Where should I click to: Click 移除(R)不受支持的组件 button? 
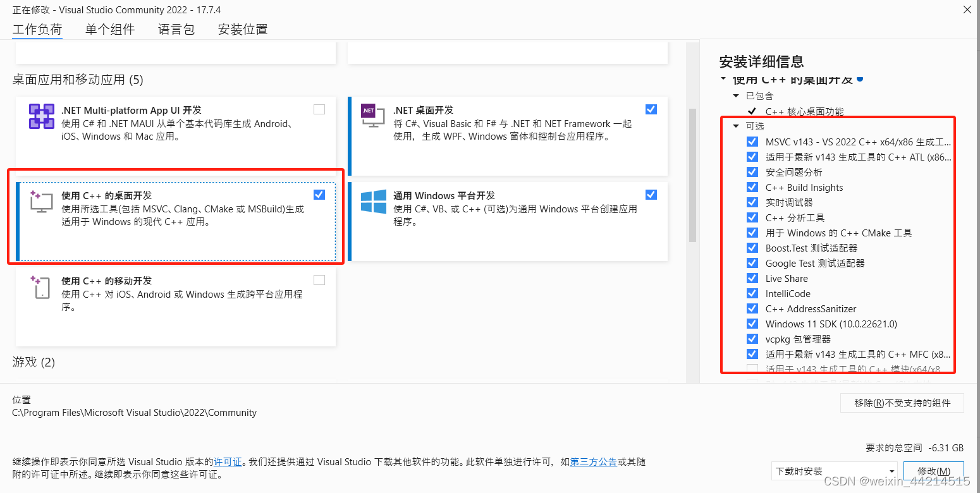click(902, 403)
